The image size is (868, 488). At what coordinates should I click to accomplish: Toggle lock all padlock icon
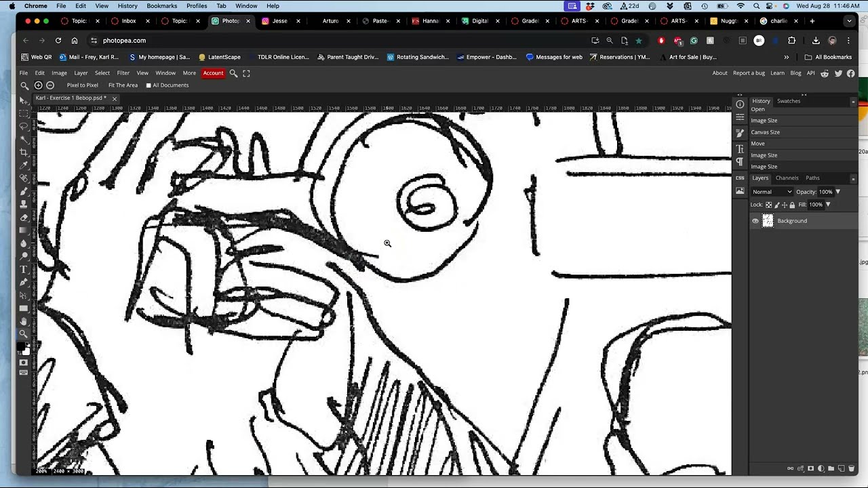pyautogui.click(x=792, y=205)
